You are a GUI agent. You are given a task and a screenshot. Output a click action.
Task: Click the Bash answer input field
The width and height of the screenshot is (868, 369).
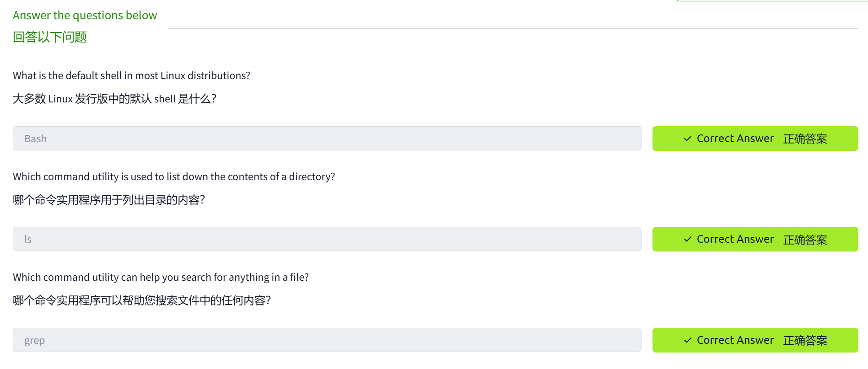(x=327, y=139)
